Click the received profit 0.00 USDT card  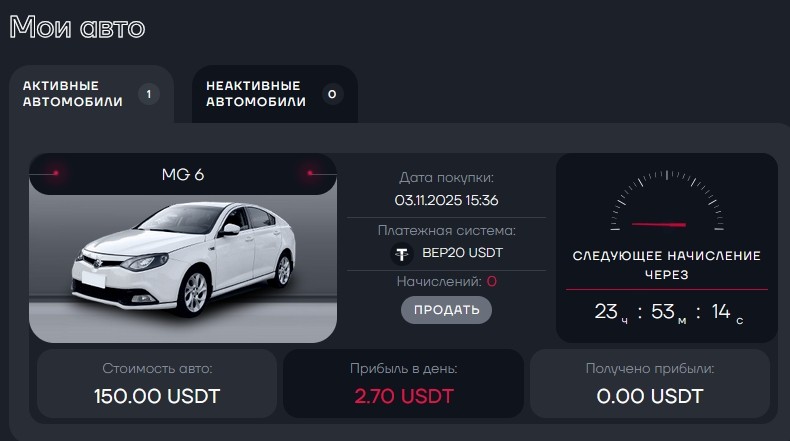pyautogui.click(x=650, y=383)
